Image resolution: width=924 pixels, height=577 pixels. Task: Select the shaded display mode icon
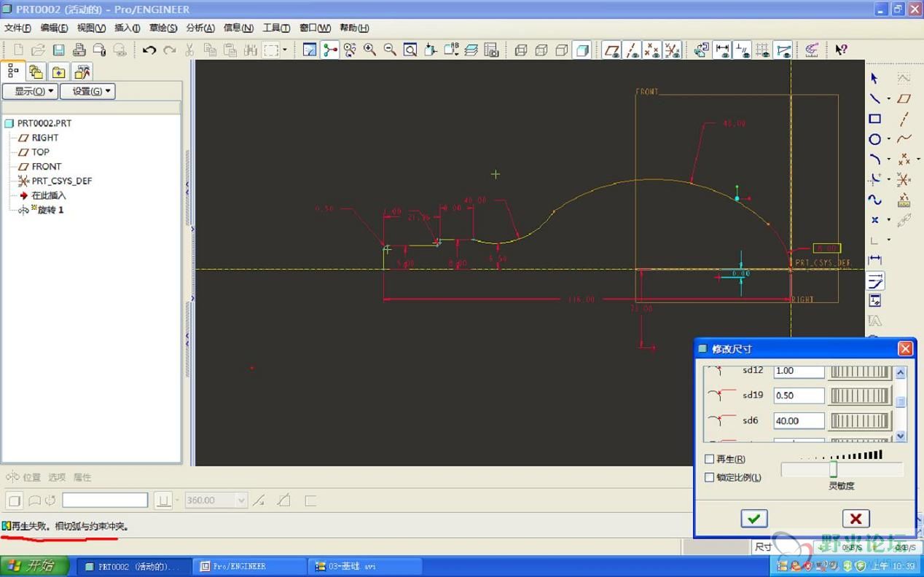582,50
